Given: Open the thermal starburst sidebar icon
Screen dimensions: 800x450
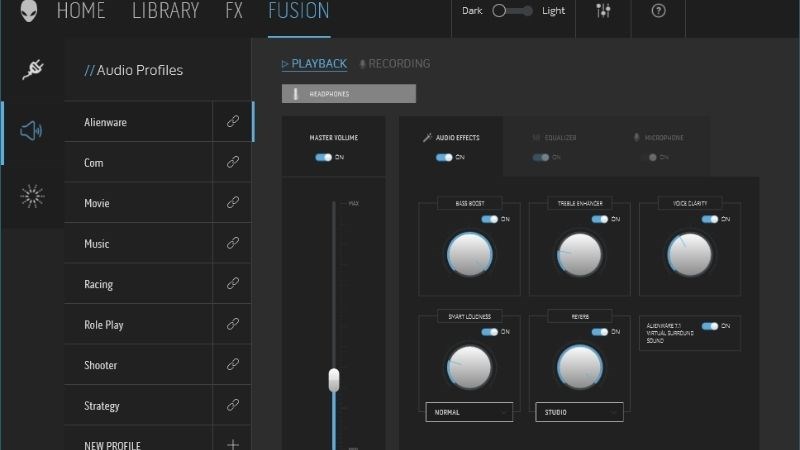Looking at the screenshot, I should coord(32,196).
